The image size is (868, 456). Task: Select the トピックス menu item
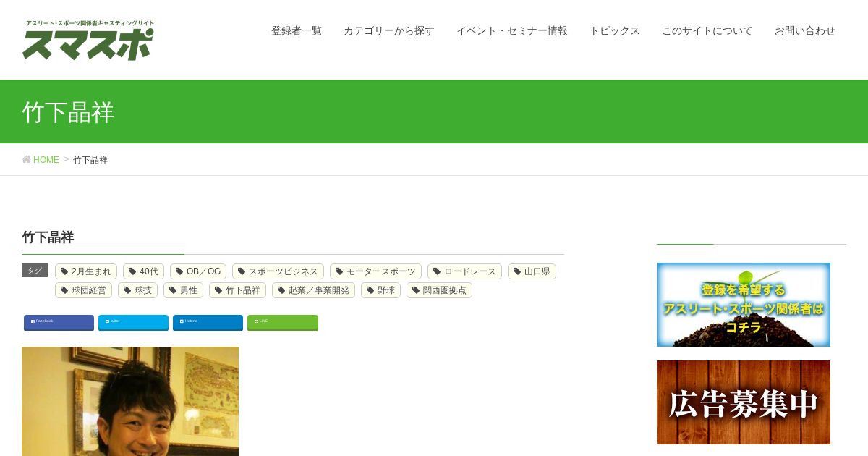[615, 31]
